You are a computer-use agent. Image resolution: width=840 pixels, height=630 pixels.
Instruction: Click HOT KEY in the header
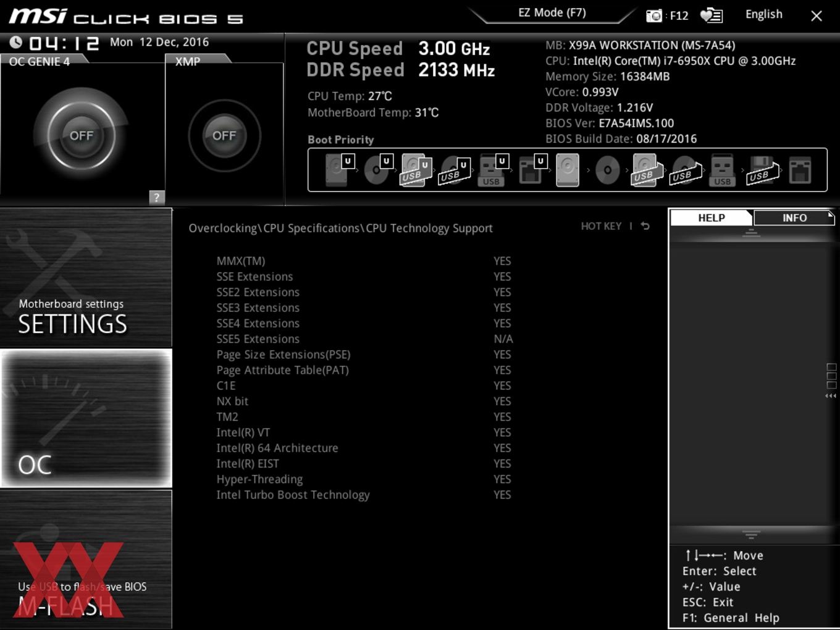pyautogui.click(x=601, y=226)
